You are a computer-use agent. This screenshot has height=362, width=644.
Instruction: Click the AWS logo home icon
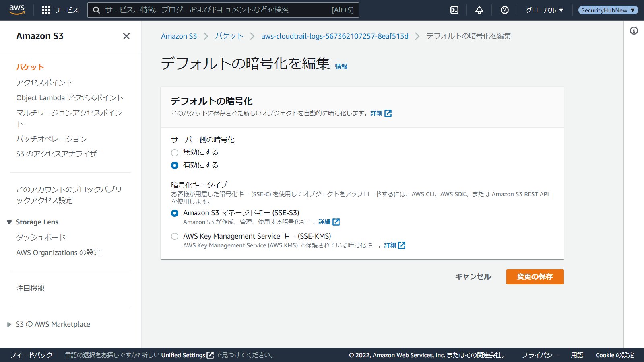pyautogui.click(x=17, y=10)
